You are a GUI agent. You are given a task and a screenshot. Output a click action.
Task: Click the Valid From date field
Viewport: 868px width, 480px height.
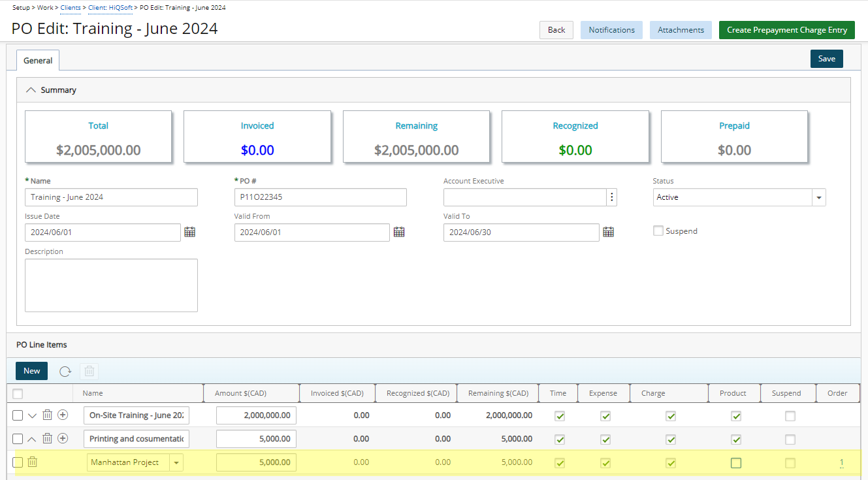[x=312, y=232]
